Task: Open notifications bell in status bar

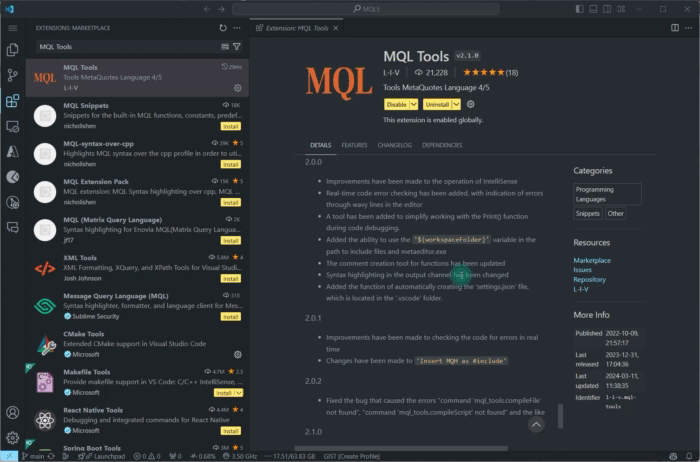Action: click(689, 456)
